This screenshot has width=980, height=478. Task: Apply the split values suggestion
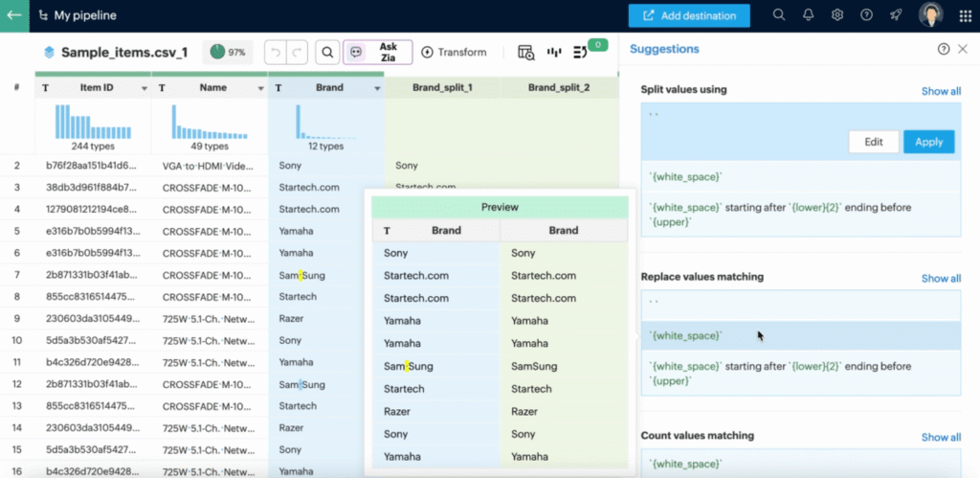928,142
